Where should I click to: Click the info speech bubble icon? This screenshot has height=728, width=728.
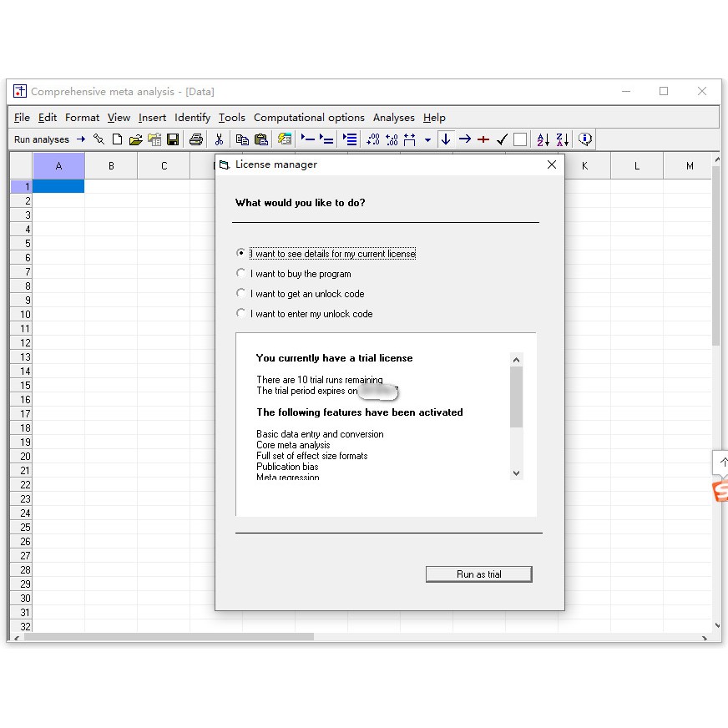(x=585, y=139)
